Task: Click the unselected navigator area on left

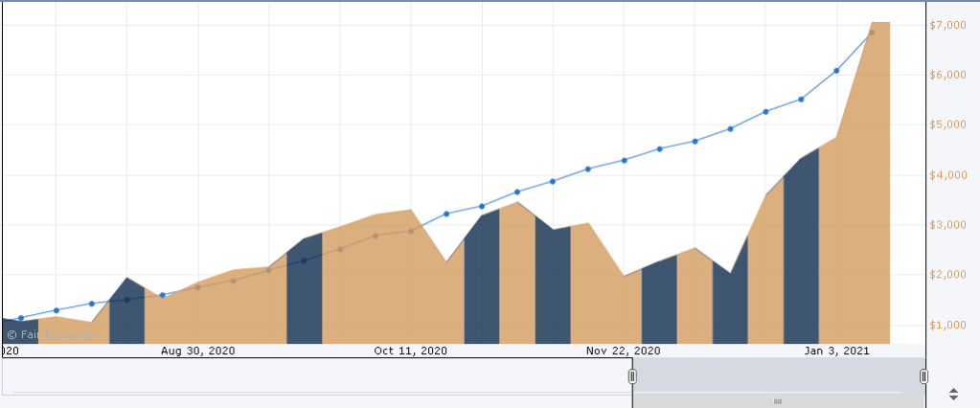Action: point(316,376)
